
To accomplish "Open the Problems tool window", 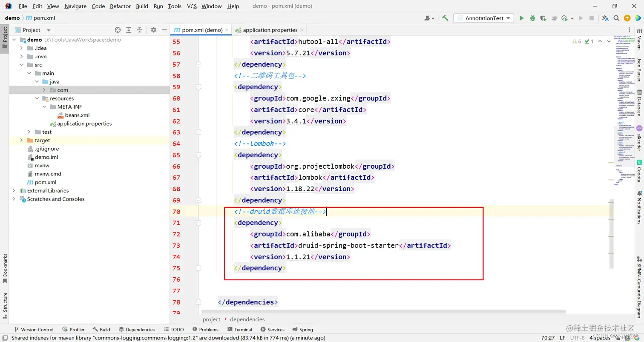I will tap(205, 329).
